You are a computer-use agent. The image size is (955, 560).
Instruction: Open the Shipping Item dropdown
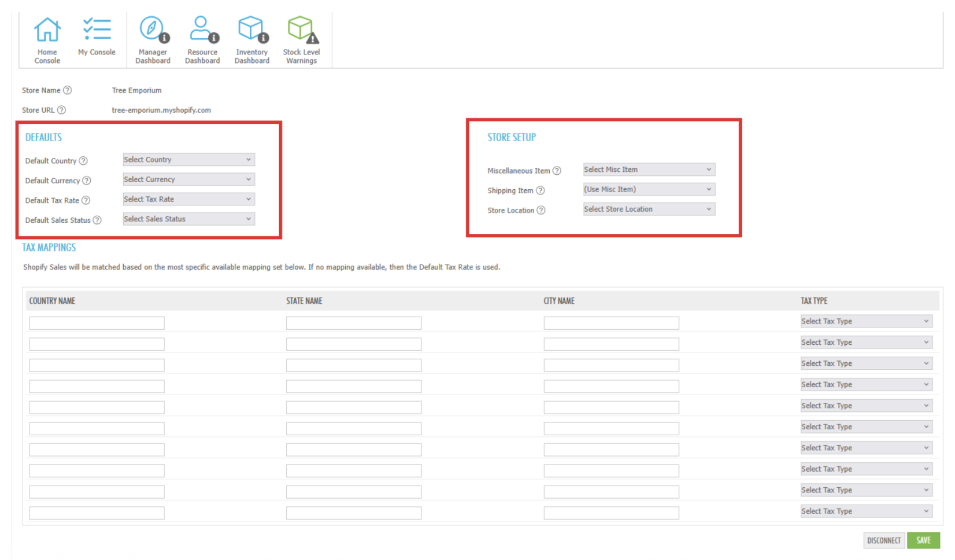click(x=648, y=189)
